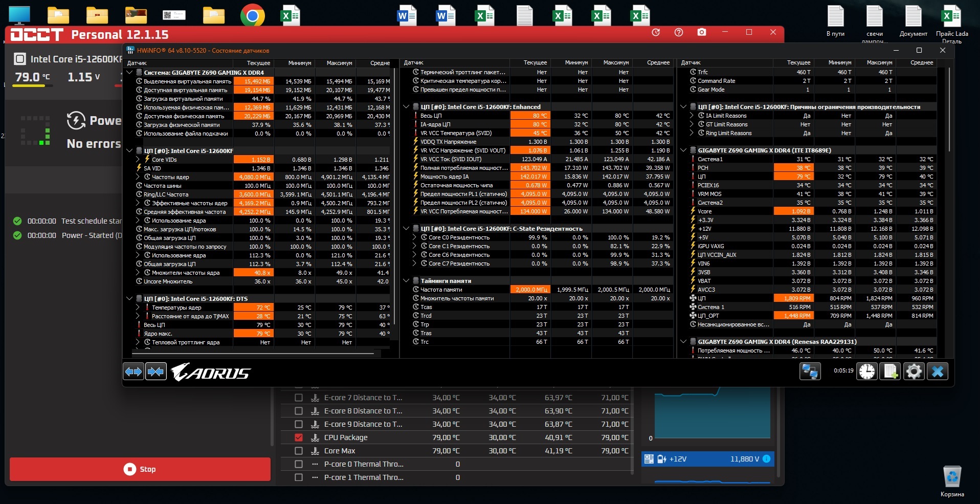This screenshot has width=980, height=504.
Task: Click 'Среднее' header in middle sensor pane
Action: pyautogui.click(x=658, y=62)
